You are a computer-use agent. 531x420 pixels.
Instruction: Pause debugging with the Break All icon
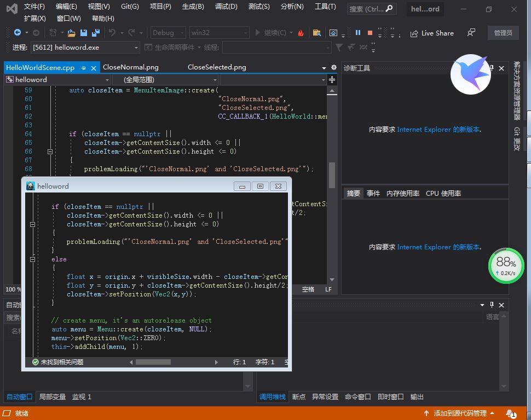point(358,33)
